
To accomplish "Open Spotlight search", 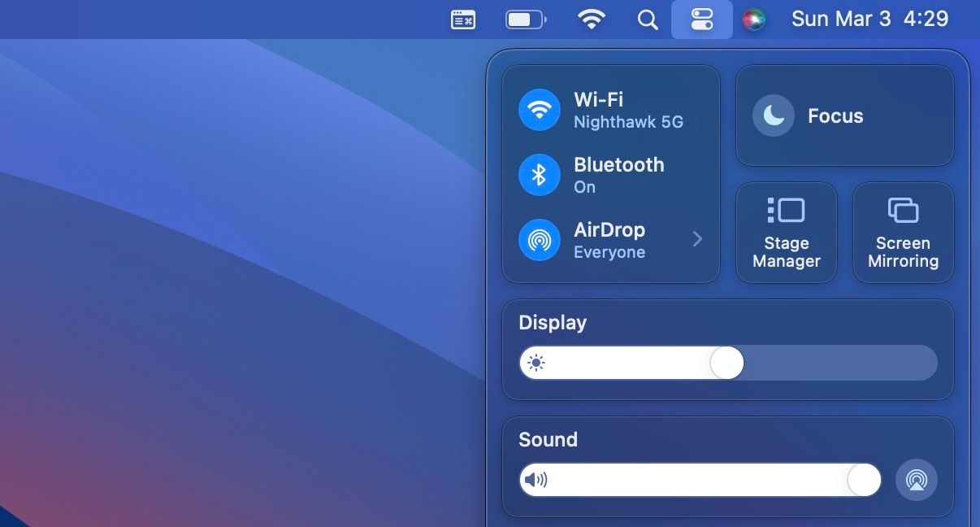I will 648,19.
